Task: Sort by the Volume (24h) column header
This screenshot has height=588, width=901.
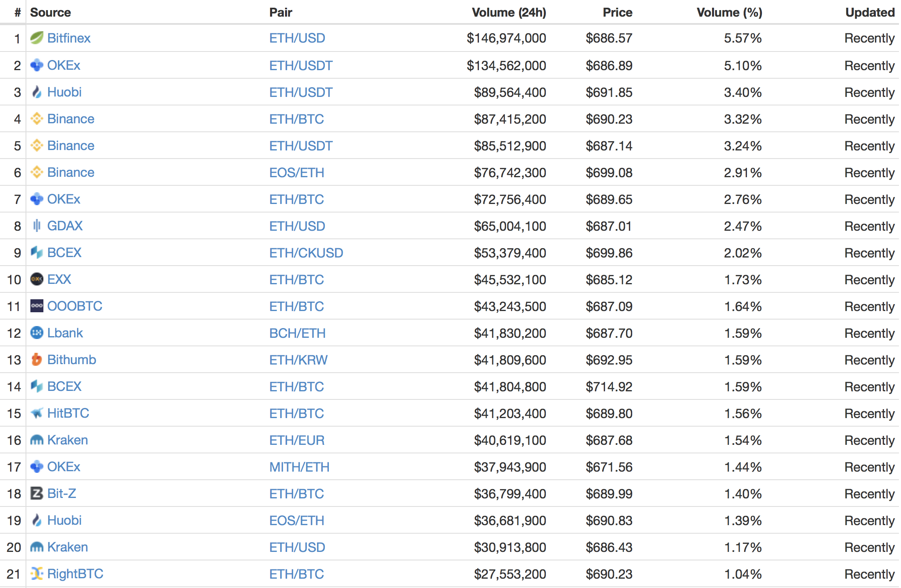Action: pos(509,12)
